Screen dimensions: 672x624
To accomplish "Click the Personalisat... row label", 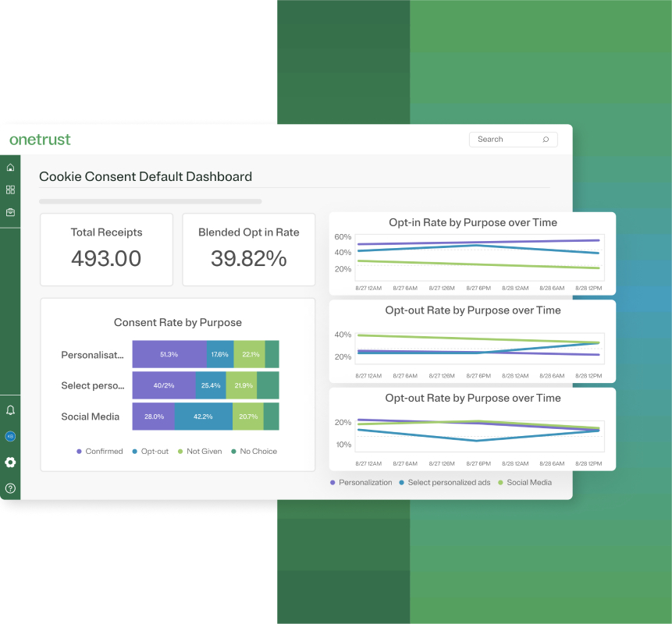I will pyautogui.click(x=92, y=355).
